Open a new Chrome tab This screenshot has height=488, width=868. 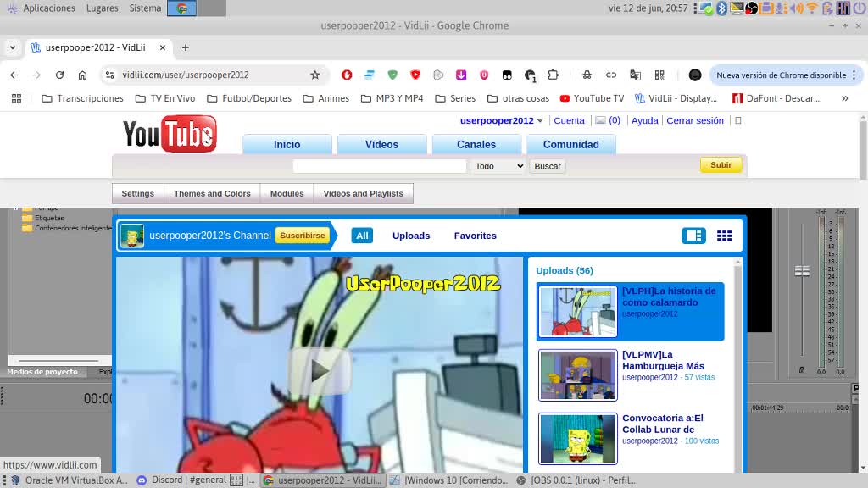point(186,47)
